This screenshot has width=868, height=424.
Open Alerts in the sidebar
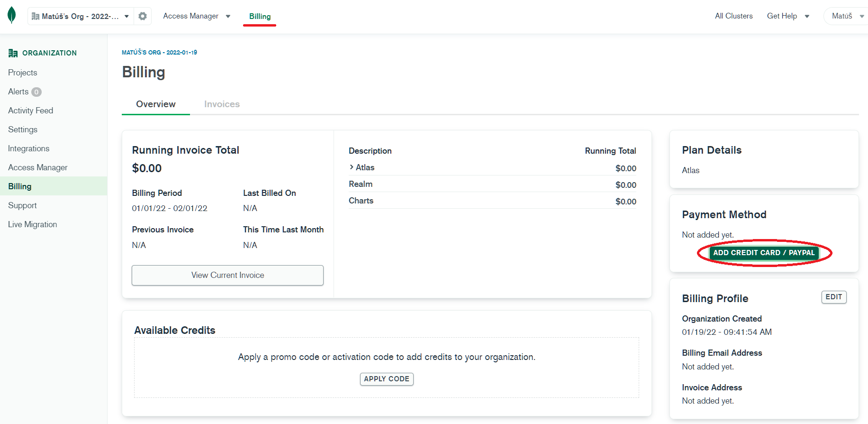click(18, 92)
